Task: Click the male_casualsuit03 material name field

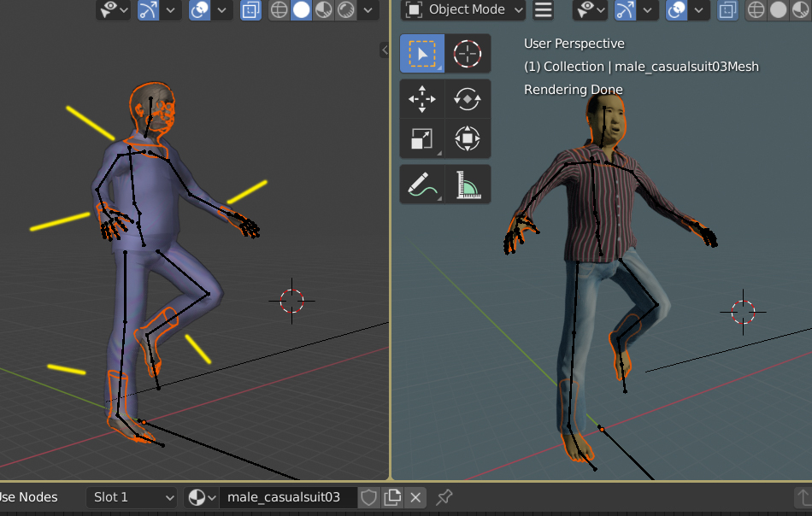Action: [285, 497]
